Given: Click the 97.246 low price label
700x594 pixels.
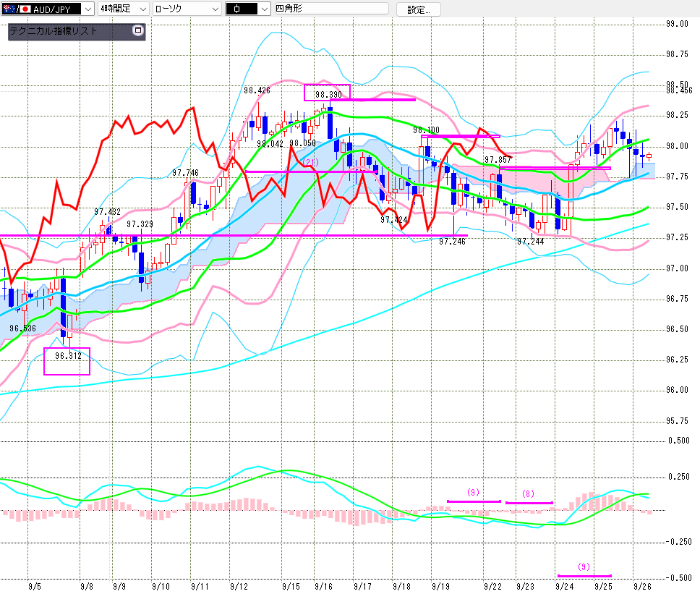Looking at the screenshot, I should (x=452, y=242).
